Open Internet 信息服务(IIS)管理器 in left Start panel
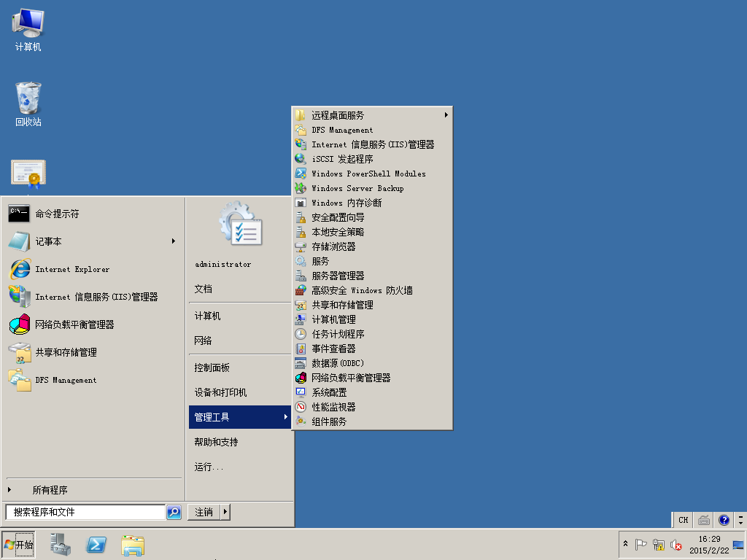This screenshot has width=747, height=560. click(x=93, y=297)
